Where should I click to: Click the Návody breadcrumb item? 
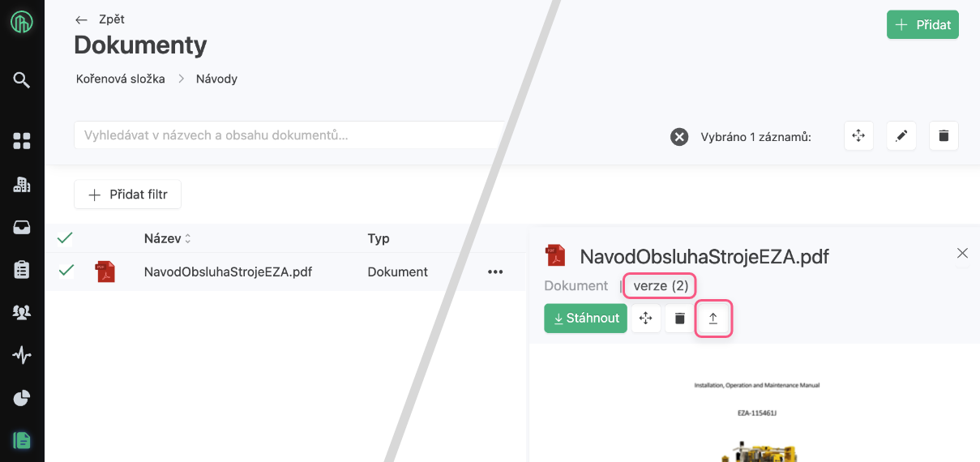[216, 79]
